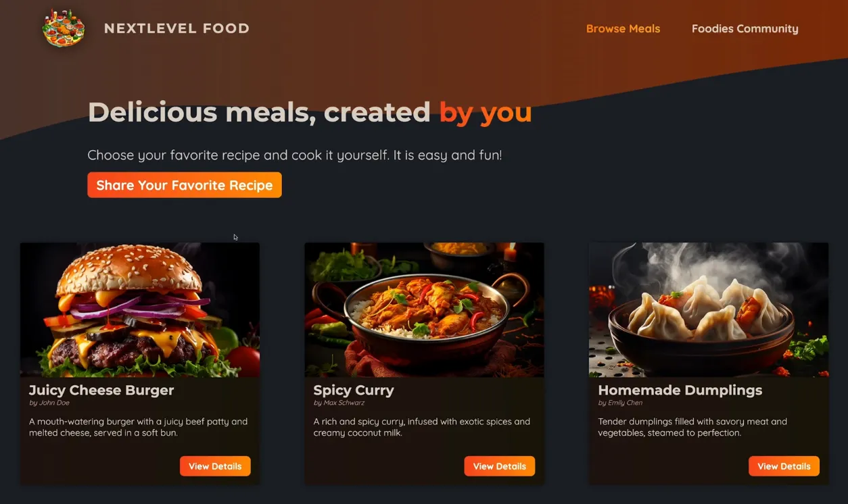The image size is (848, 504).
Task: View details for Juicy Cheese Burger
Action: click(x=215, y=466)
